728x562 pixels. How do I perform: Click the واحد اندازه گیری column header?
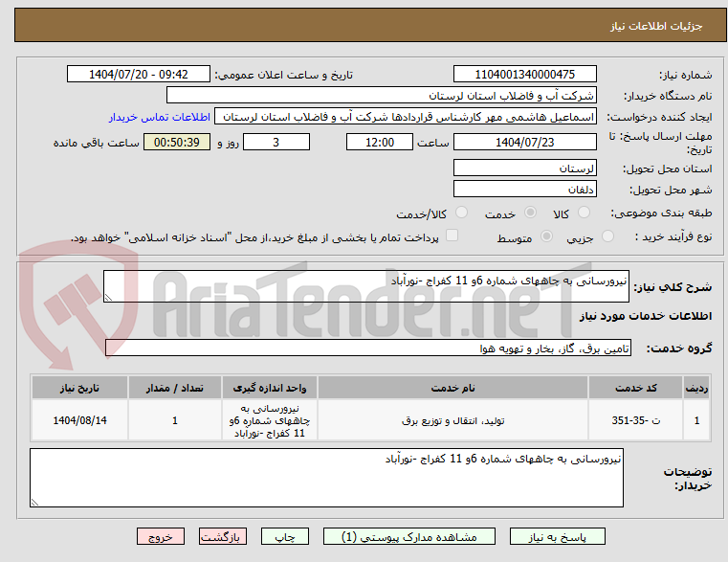[269, 388]
